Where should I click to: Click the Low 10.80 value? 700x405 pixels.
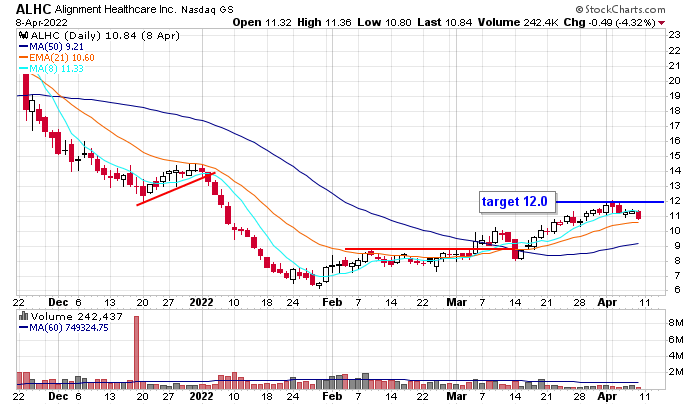coord(384,22)
